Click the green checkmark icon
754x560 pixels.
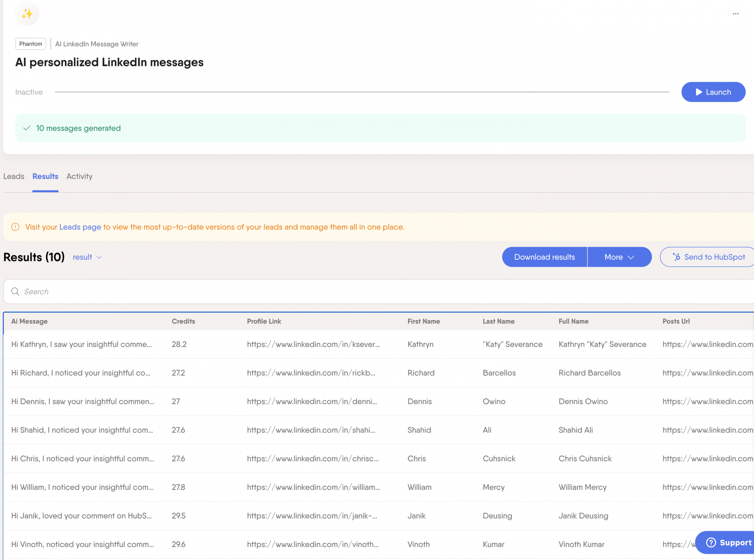click(27, 128)
